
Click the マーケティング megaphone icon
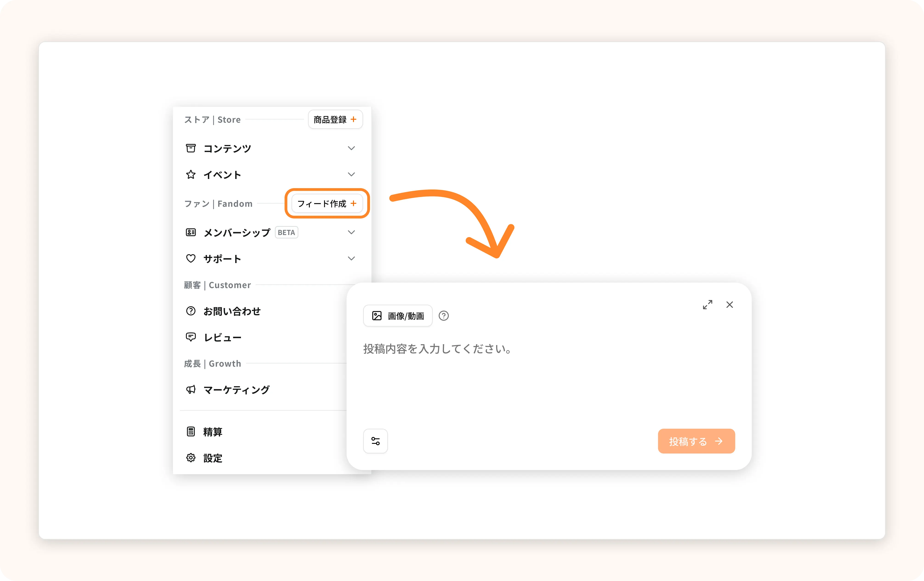[x=191, y=389]
